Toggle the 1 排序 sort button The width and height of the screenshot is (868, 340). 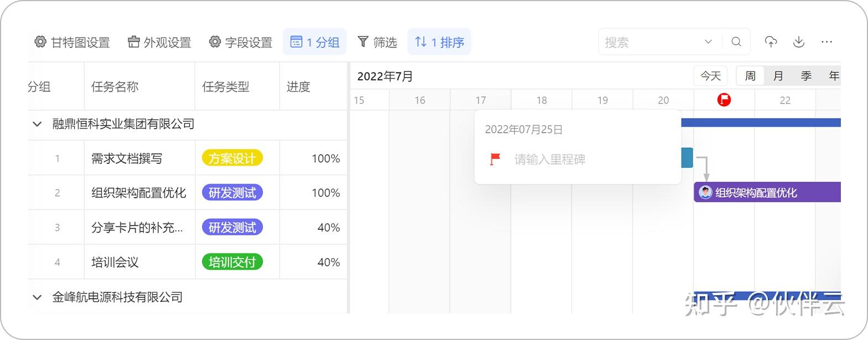pos(439,42)
